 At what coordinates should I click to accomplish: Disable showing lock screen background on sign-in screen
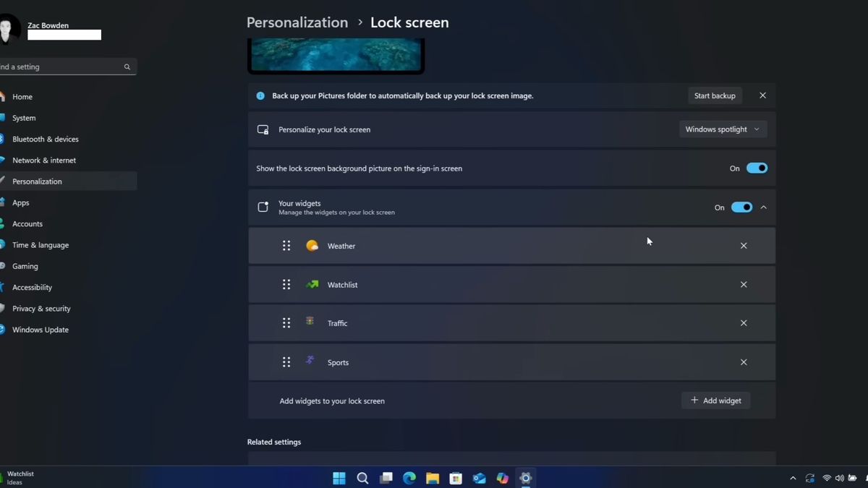click(x=757, y=168)
